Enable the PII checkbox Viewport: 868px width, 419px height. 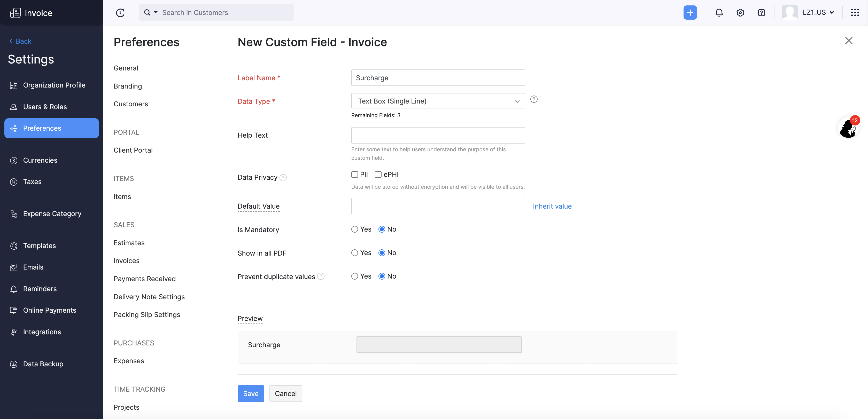(354, 175)
